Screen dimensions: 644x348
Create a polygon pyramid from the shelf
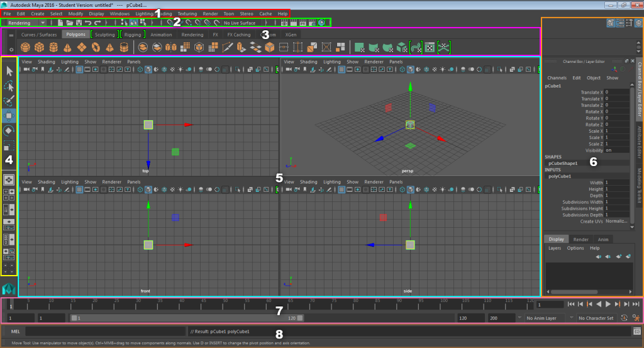pyautogui.click(x=109, y=47)
